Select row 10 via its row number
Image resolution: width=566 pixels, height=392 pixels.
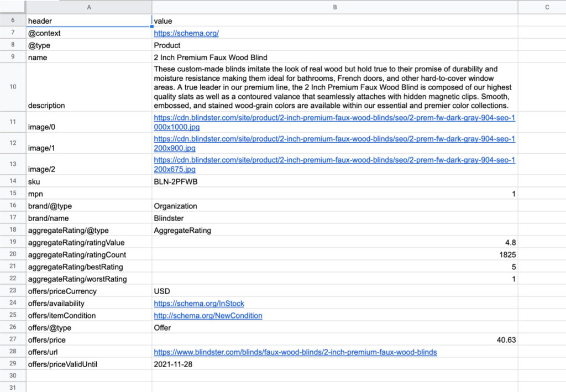click(x=13, y=87)
